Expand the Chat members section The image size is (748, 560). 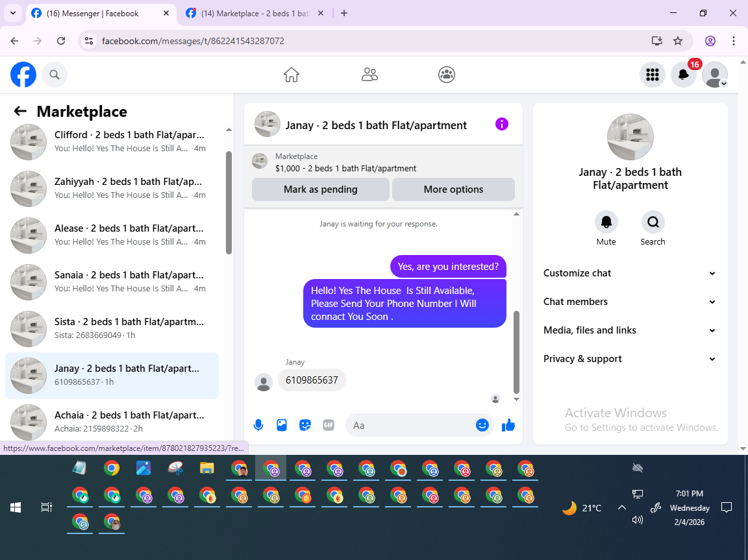click(x=630, y=302)
